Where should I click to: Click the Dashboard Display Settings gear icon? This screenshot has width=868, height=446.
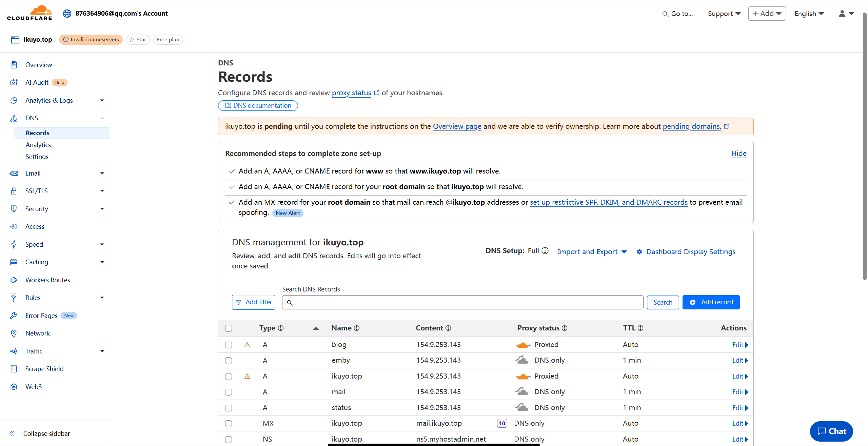(639, 252)
